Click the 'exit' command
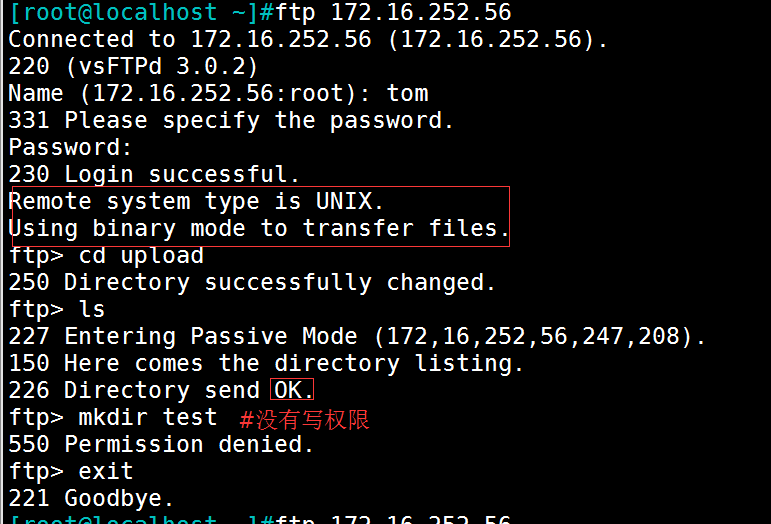The height and width of the screenshot is (524, 771). [x=106, y=471]
